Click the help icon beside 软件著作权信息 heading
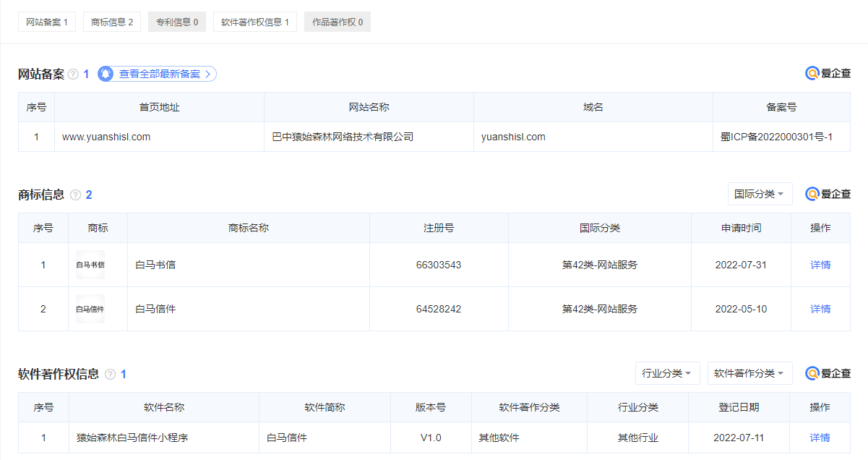This screenshot has width=868, height=460. pos(110,375)
